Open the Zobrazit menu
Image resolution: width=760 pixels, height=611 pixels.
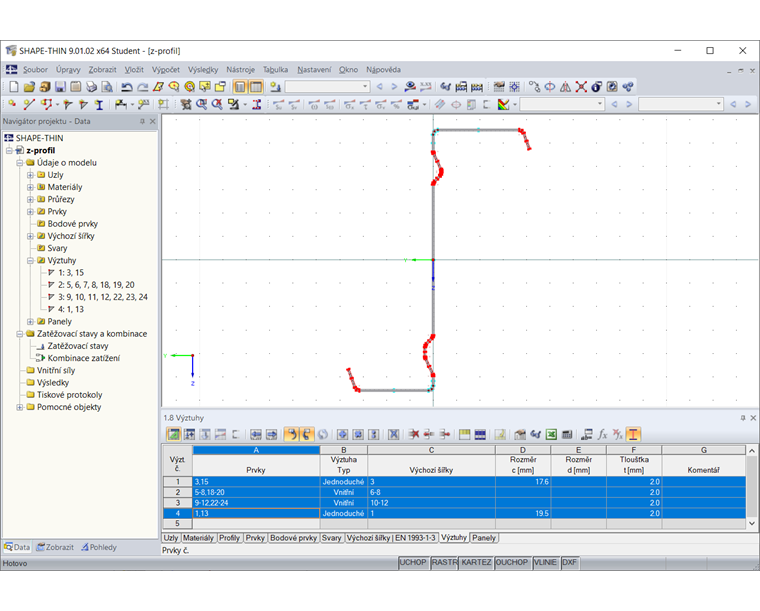(x=102, y=70)
